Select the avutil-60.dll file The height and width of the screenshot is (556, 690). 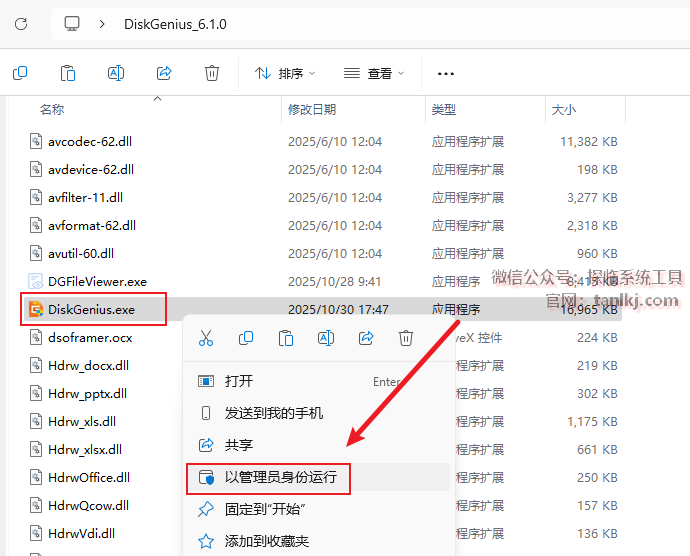[81, 254]
